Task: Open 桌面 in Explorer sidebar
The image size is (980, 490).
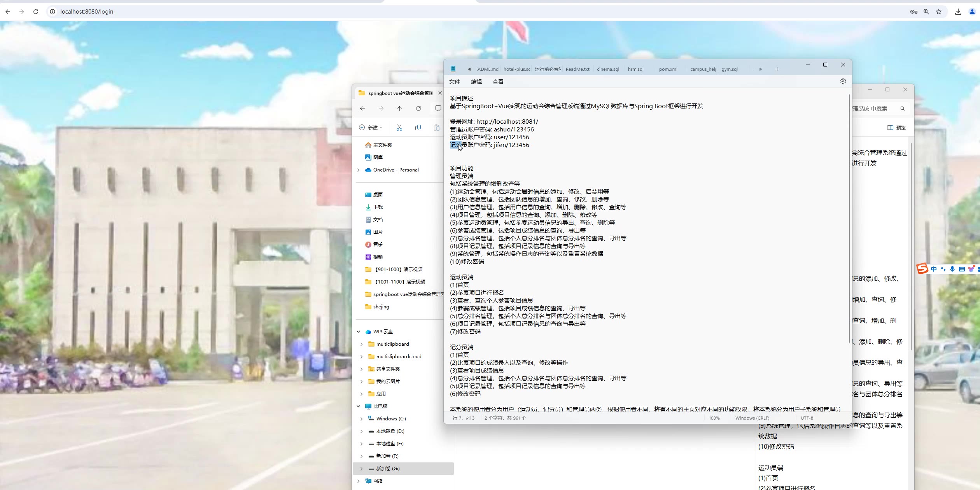Action: (x=374, y=195)
